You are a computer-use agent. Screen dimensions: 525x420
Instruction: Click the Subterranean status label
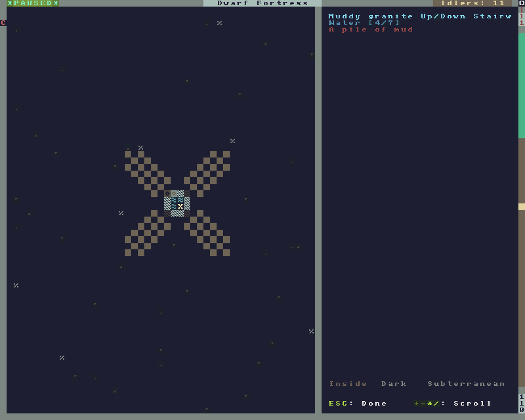[x=466, y=384]
